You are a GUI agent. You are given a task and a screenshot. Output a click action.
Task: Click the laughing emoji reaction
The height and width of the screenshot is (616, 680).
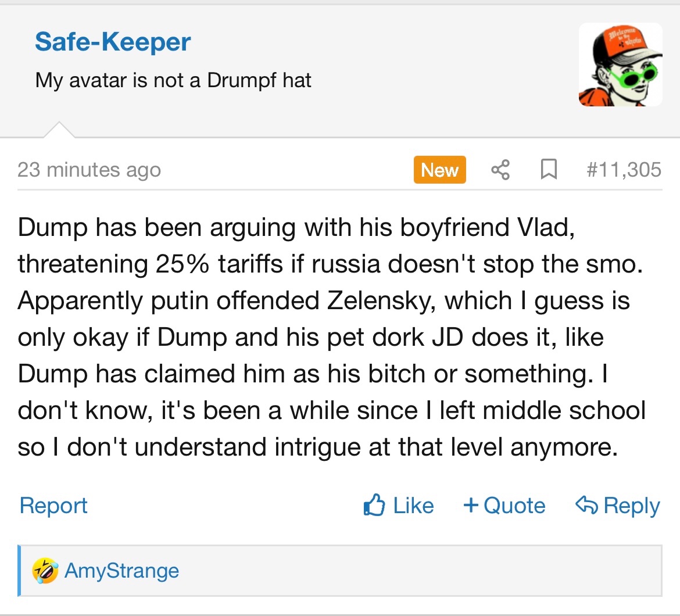tap(45, 570)
